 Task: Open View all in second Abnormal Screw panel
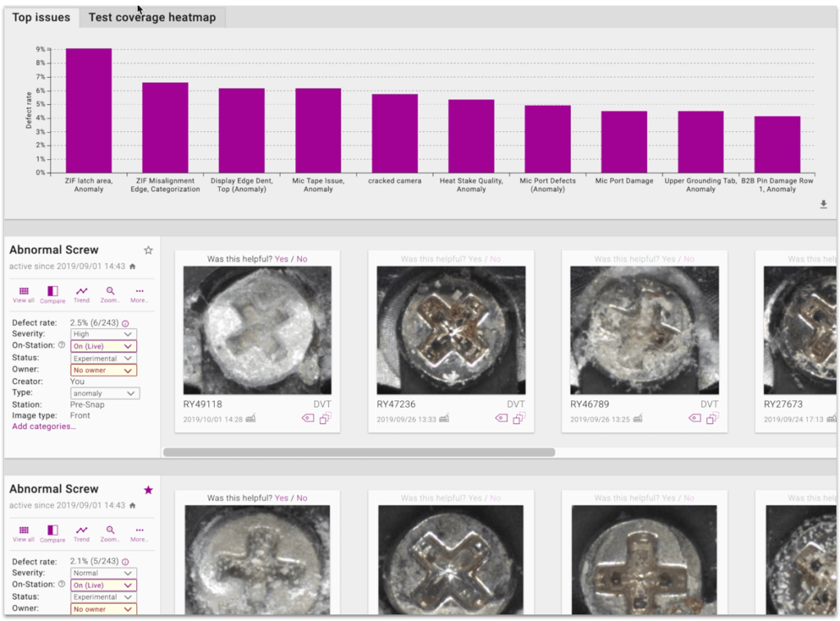tap(24, 534)
